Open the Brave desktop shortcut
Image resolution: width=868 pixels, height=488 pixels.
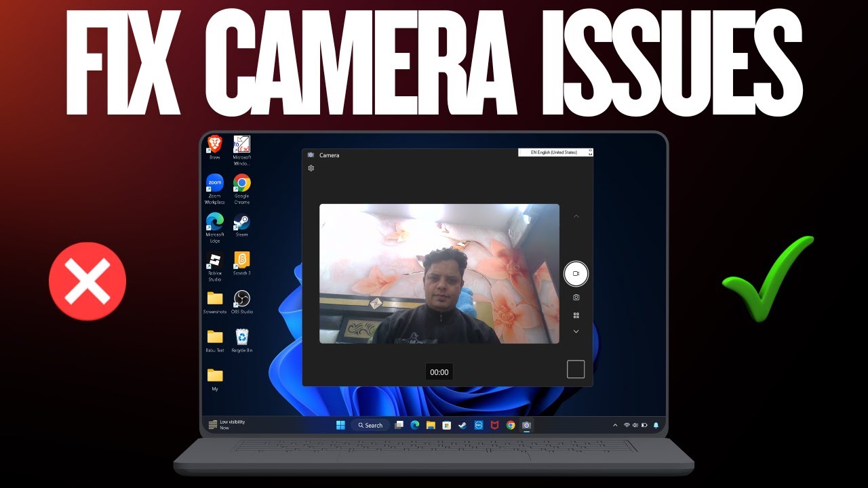tap(215, 148)
